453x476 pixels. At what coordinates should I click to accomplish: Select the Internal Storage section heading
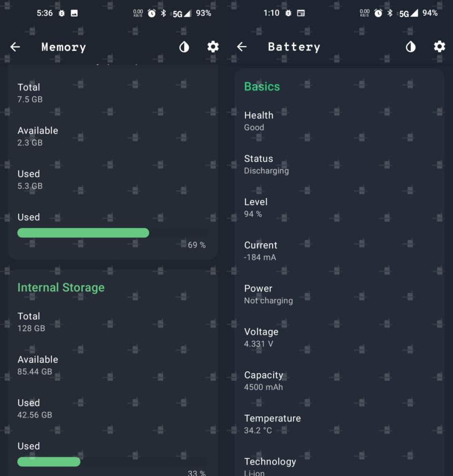click(61, 288)
